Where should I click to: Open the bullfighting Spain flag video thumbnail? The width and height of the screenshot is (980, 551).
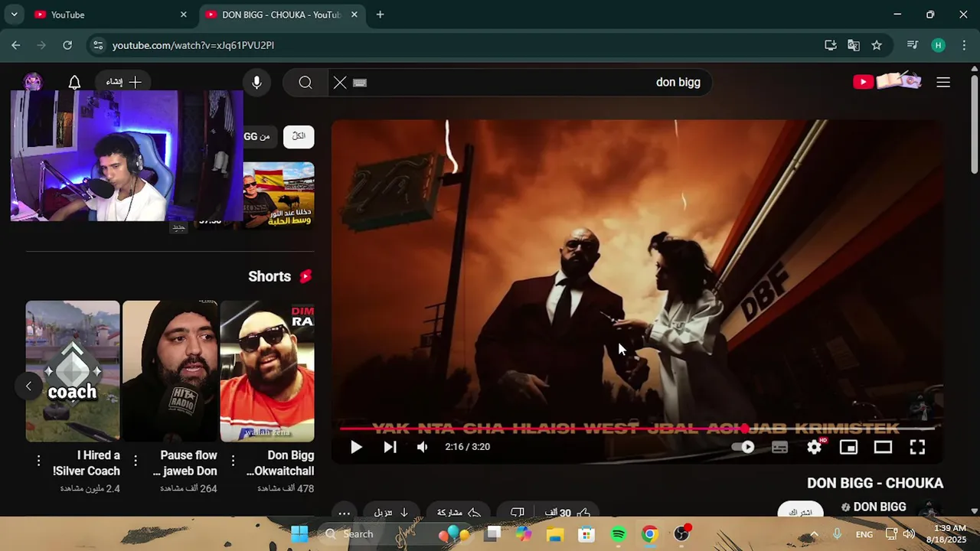click(279, 195)
